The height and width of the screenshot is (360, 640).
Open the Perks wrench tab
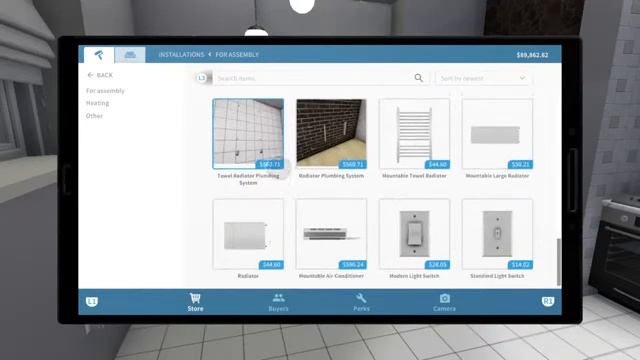click(x=361, y=302)
